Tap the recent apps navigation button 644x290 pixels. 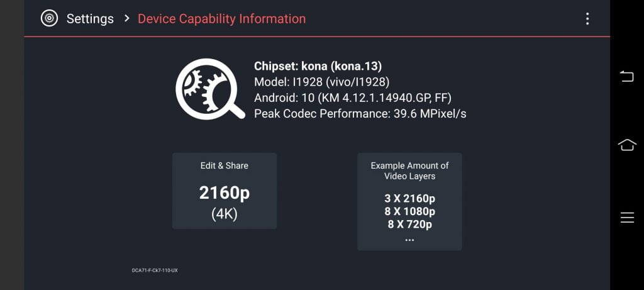(x=627, y=218)
